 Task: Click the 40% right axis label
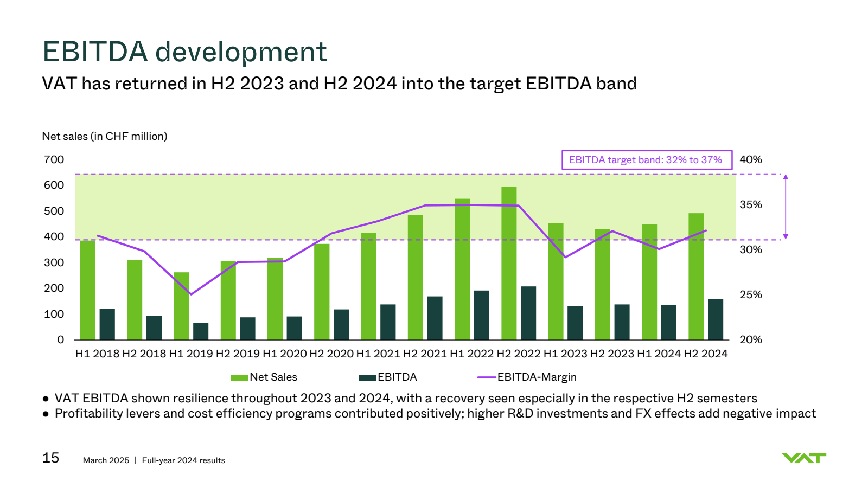751,160
